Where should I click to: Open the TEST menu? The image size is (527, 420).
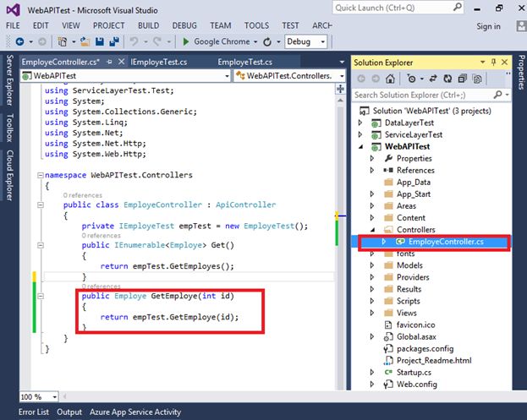point(290,25)
